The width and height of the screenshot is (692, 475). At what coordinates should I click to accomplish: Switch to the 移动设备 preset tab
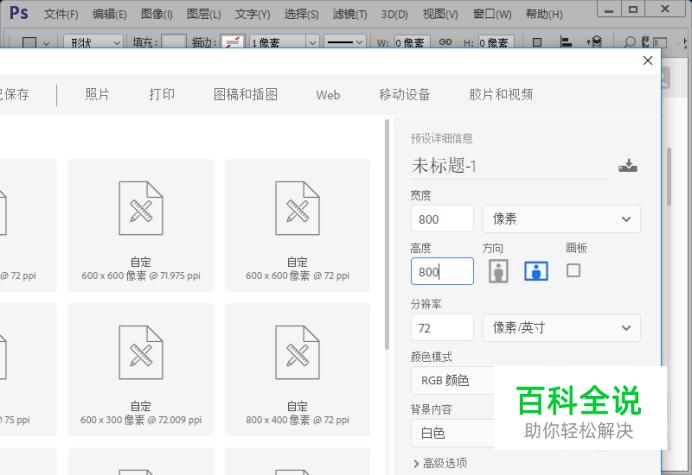pyautogui.click(x=405, y=94)
